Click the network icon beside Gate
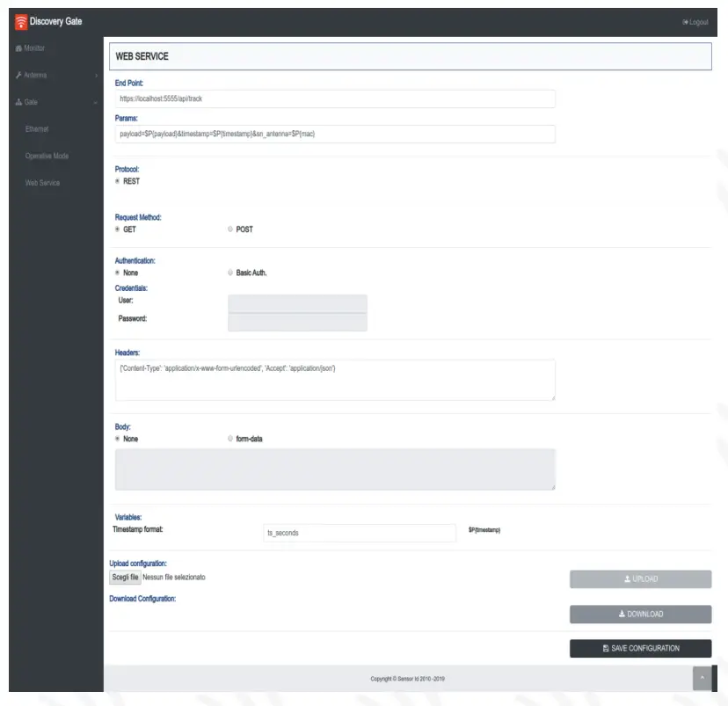This screenshot has width=728, height=706. (x=18, y=101)
